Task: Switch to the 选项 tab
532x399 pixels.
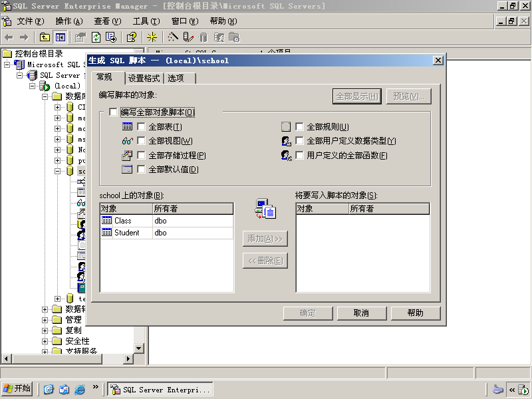Action: coord(180,78)
